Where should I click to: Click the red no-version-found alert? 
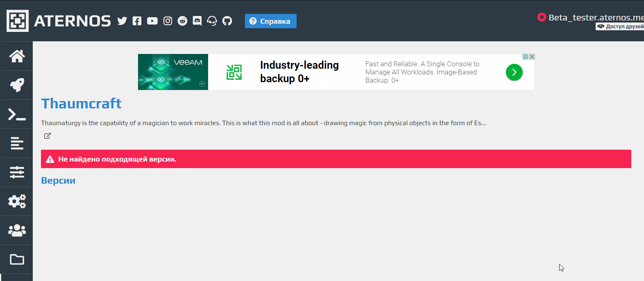[x=336, y=159]
